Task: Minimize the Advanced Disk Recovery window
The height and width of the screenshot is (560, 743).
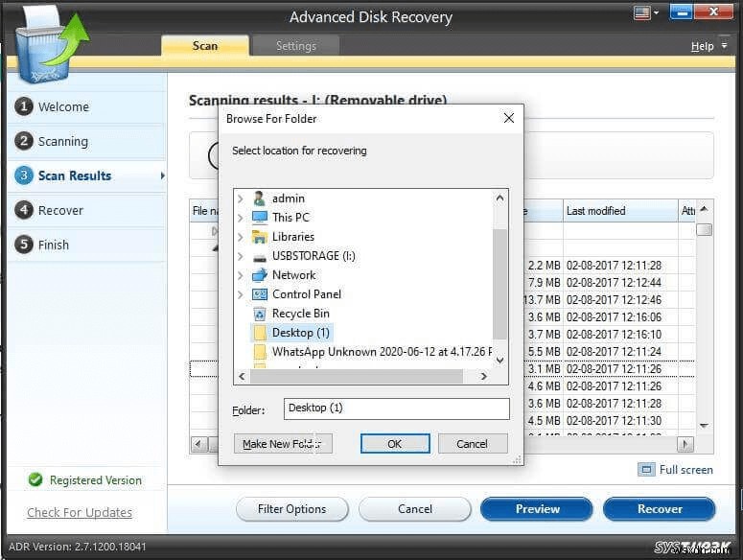Action: tap(682, 12)
